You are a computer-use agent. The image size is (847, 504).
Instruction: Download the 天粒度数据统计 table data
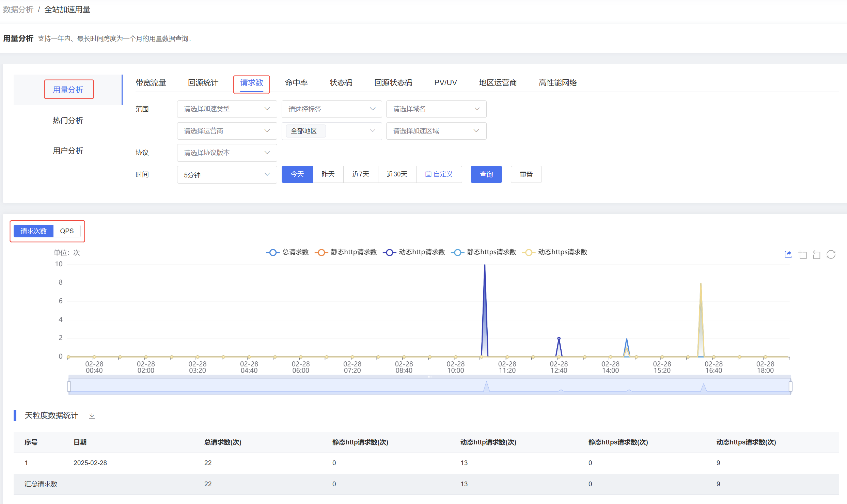(92, 415)
